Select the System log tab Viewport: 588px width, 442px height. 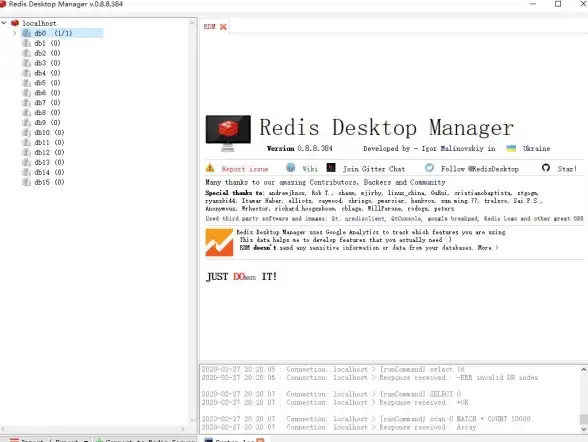234,440
